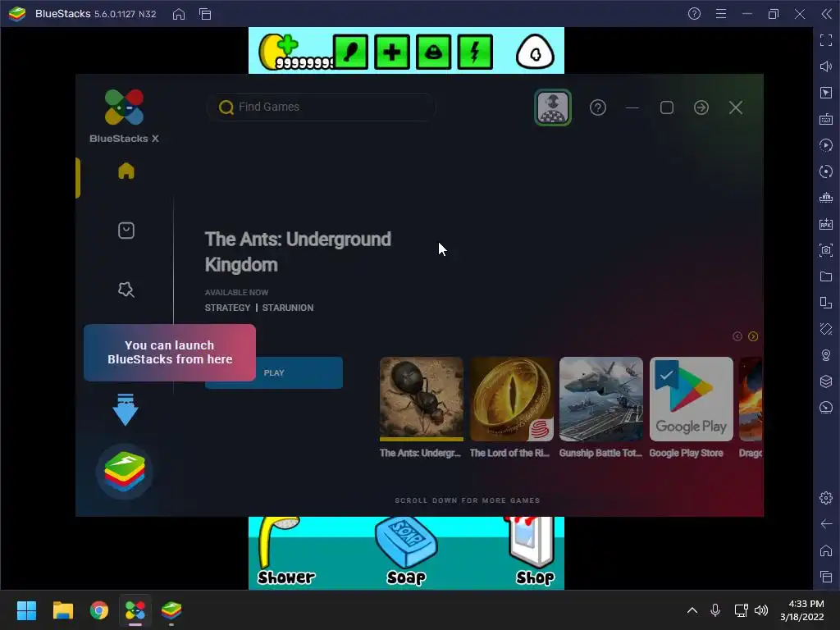Select Gunship Battle Total Warfare thumbnail
The height and width of the screenshot is (630, 840).
pos(601,399)
